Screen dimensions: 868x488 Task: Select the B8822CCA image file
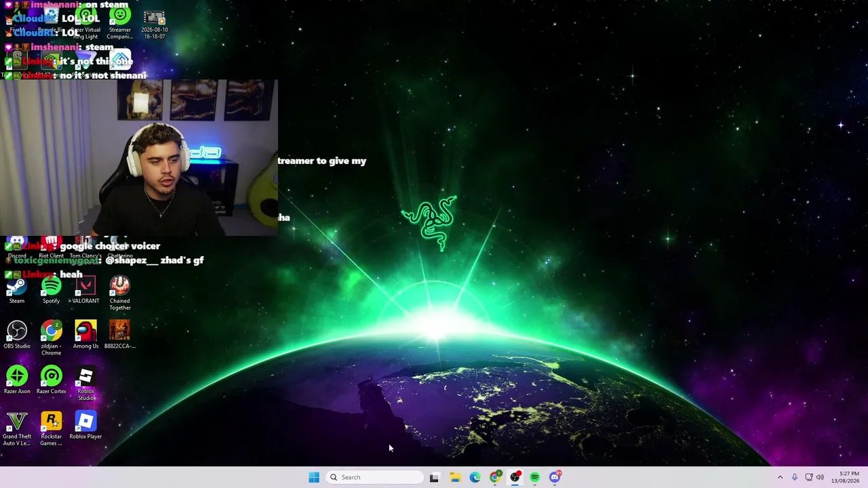[x=120, y=335]
